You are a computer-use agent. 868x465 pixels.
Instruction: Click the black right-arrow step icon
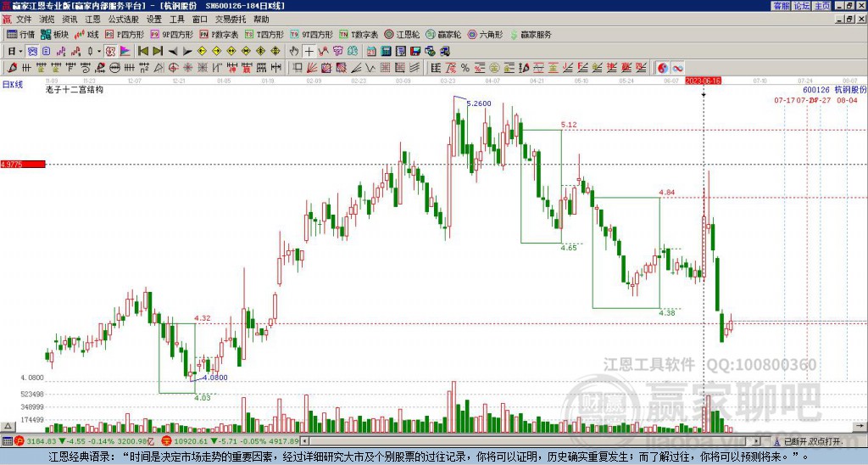click(x=187, y=52)
